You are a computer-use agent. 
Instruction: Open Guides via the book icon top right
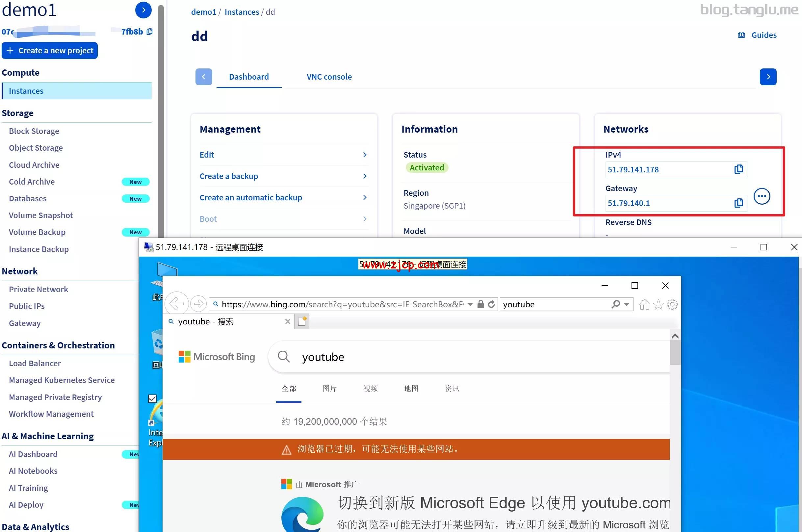pos(741,35)
